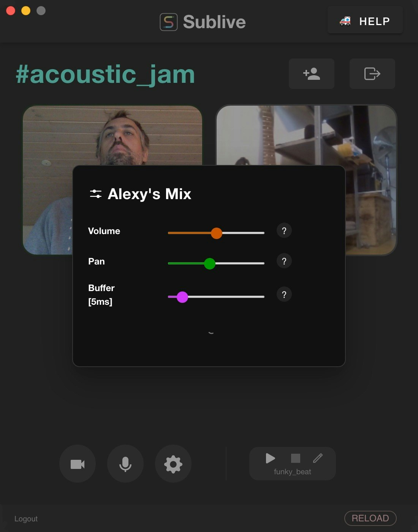This screenshot has height=532, width=418.
Task: Click the add participant icon
Action: [x=312, y=74]
